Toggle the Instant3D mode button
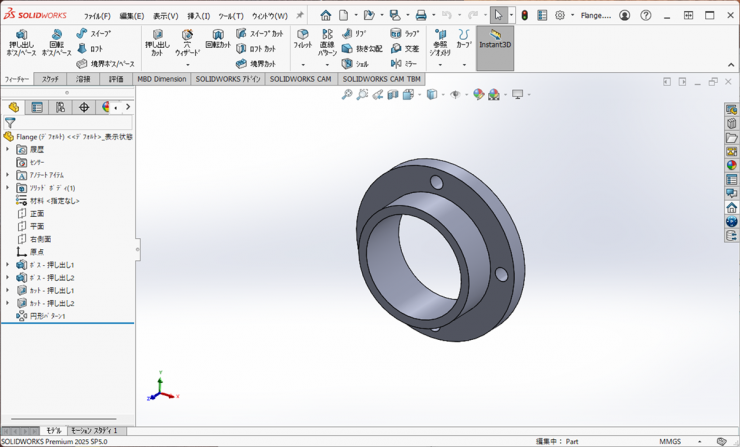 click(495, 40)
